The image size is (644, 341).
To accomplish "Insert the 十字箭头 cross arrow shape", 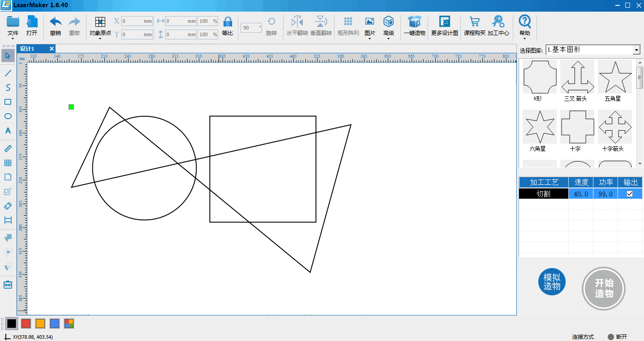I will (615, 127).
